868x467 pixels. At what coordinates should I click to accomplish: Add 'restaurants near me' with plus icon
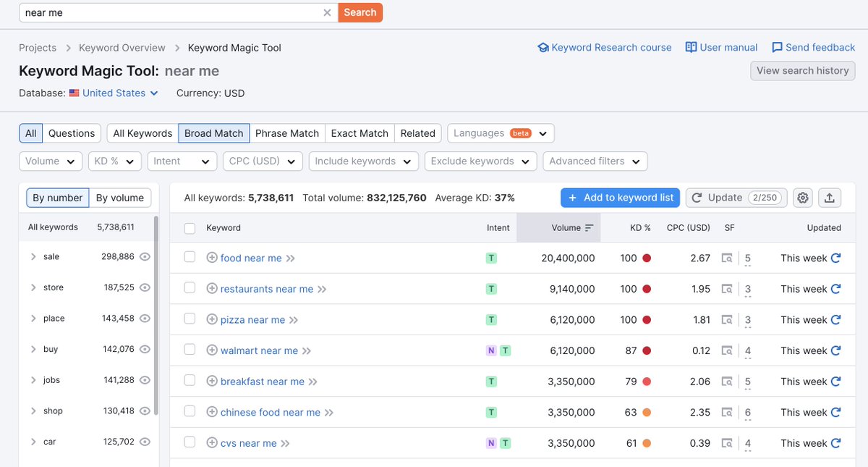click(212, 289)
